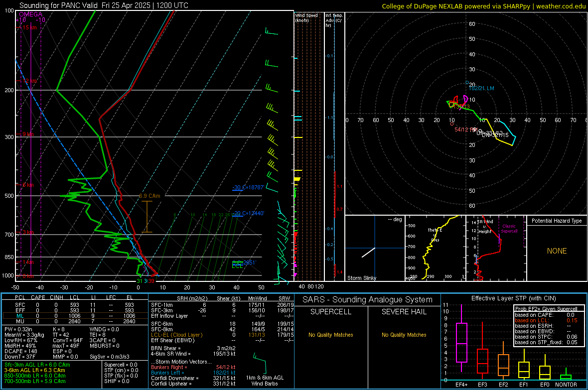Viewport: 588px width, 390px height.
Task: Select the Theta-E v. Pres inset plot
Action: tap(436, 248)
